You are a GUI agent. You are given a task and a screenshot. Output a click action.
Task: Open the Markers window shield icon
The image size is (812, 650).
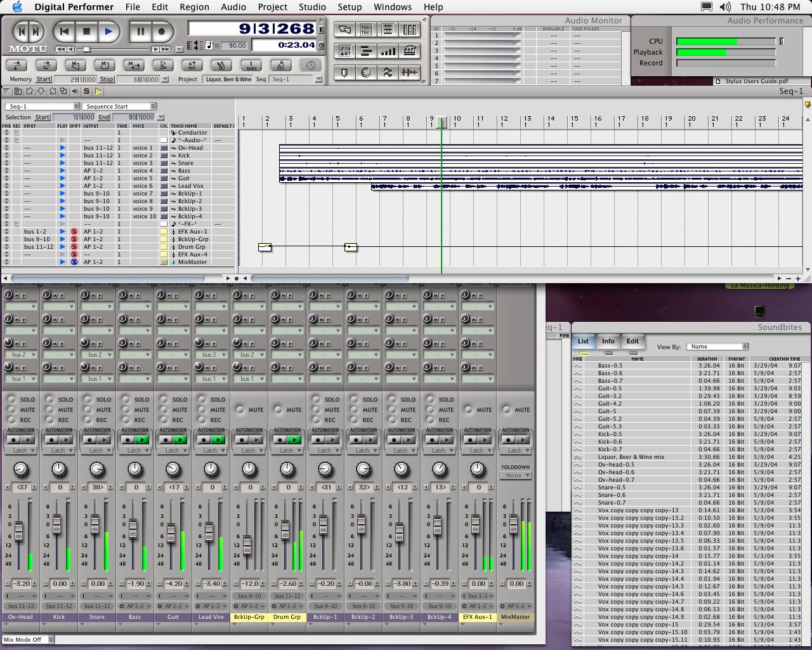point(344,72)
